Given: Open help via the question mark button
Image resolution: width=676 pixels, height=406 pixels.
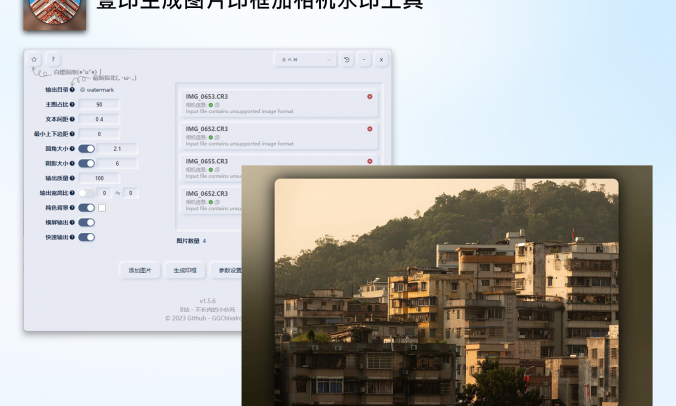Looking at the screenshot, I should click(53, 59).
